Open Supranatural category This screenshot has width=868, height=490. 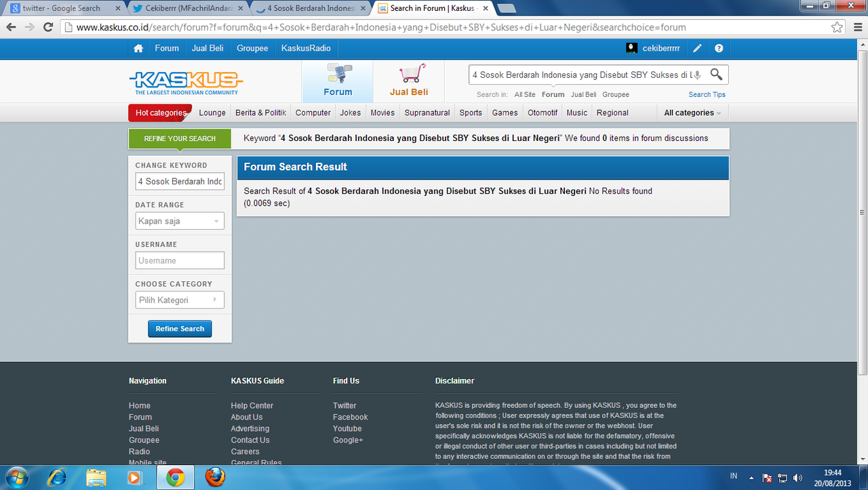tap(427, 113)
